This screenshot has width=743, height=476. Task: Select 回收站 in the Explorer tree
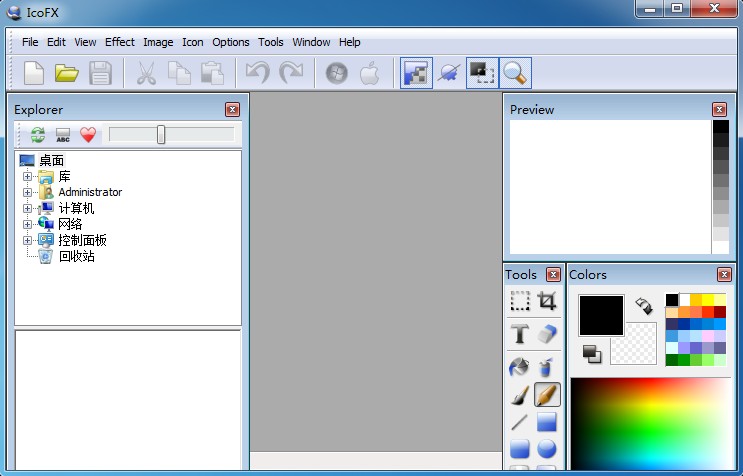pyautogui.click(x=76, y=257)
